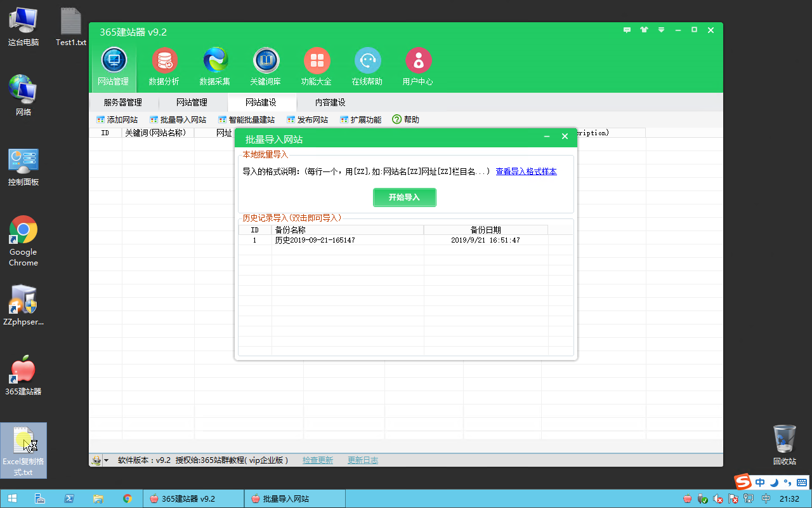
Task: Click the 检查更新 link in status bar
Action: coord(318,460)
